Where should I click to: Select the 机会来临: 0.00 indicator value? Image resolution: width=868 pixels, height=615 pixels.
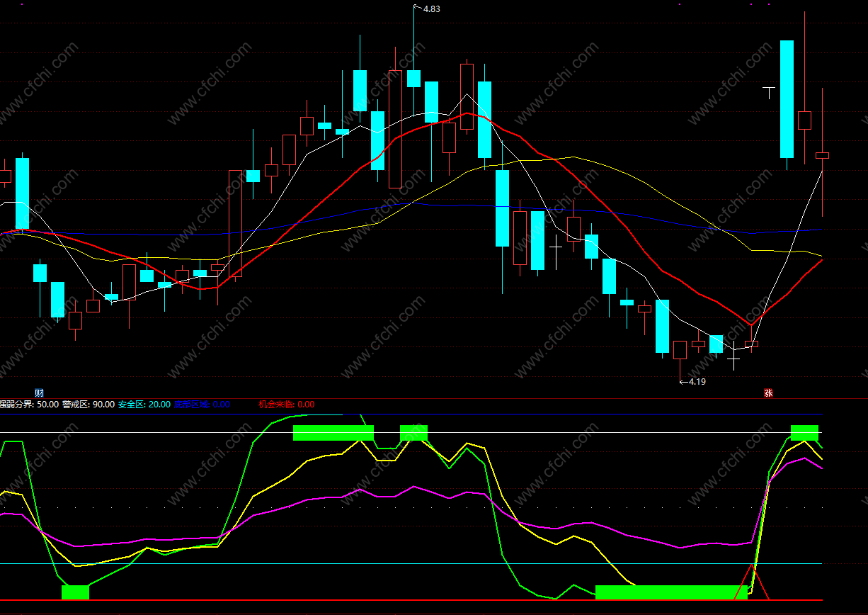point(286,404)
